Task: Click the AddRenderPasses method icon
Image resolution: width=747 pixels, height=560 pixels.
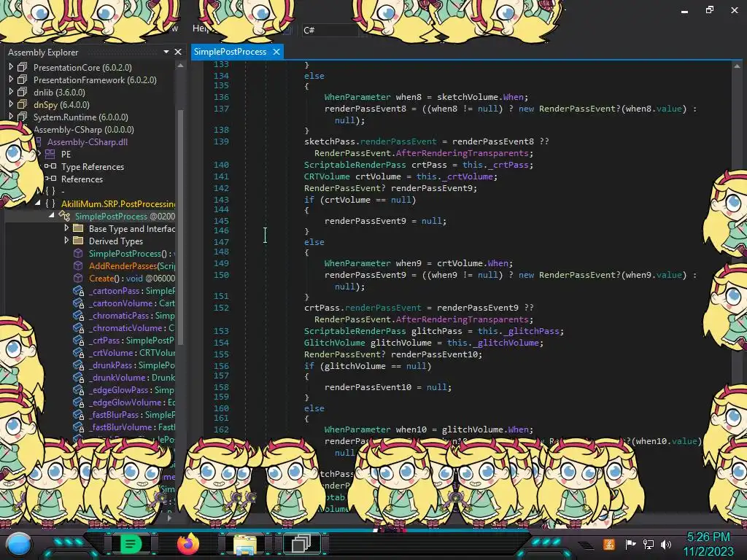Action: click(78, 265)
